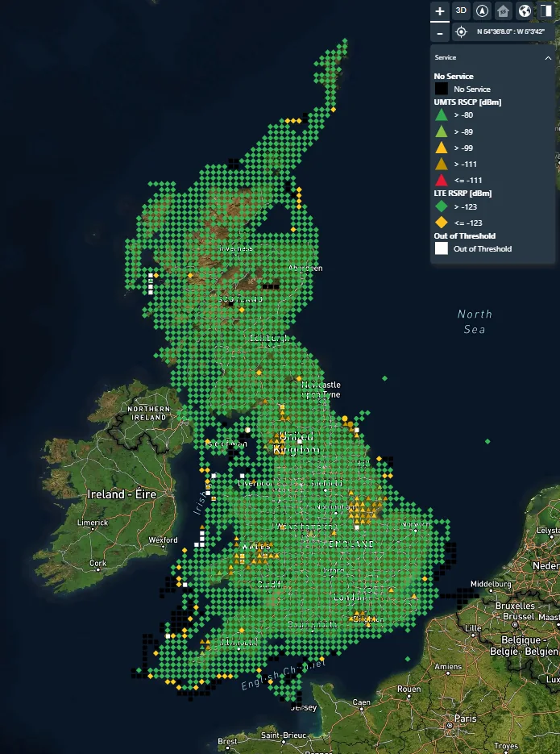Screen dimensions: 560x754
Task: Open the globe basemap selector
Action: click(525, 10)
